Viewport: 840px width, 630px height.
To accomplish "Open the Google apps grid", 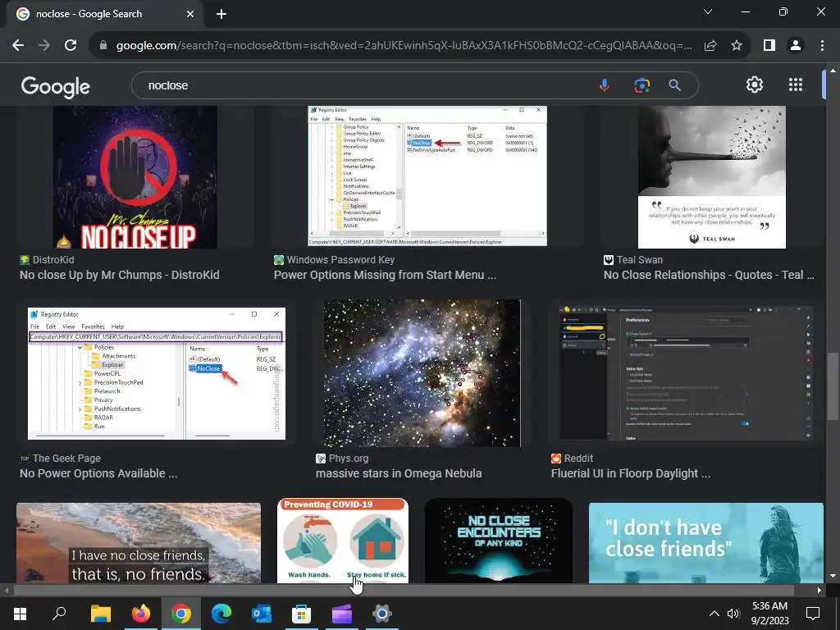I will pos(796,84).
